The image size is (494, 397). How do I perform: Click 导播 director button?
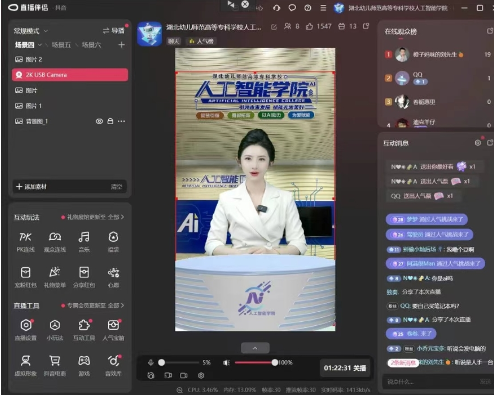(x=114, y=31)
